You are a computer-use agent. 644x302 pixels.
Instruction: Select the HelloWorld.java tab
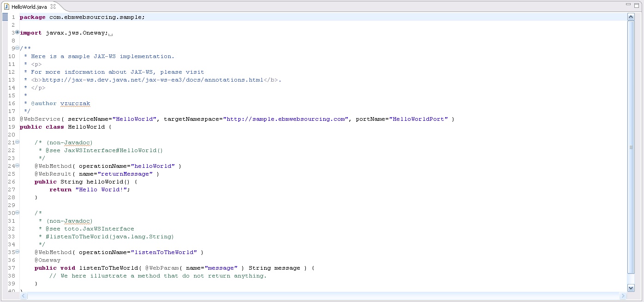[29, 6]
